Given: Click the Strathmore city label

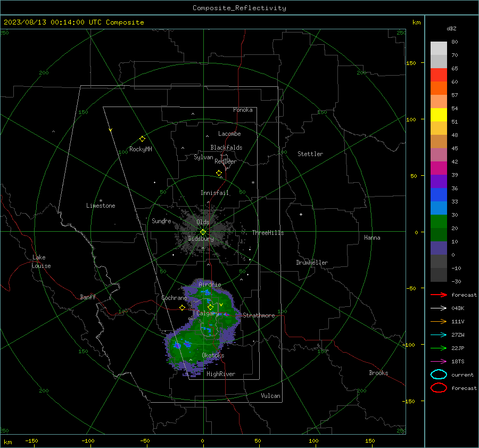Looking at the screenshot, I should click(259, 315).
